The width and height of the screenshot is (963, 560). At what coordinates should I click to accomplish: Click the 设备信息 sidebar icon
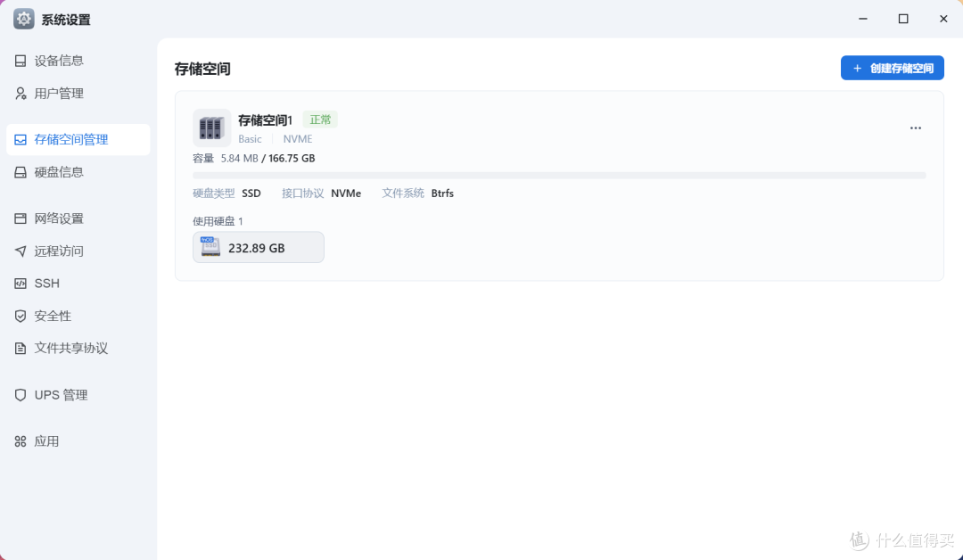pos(21,61)
